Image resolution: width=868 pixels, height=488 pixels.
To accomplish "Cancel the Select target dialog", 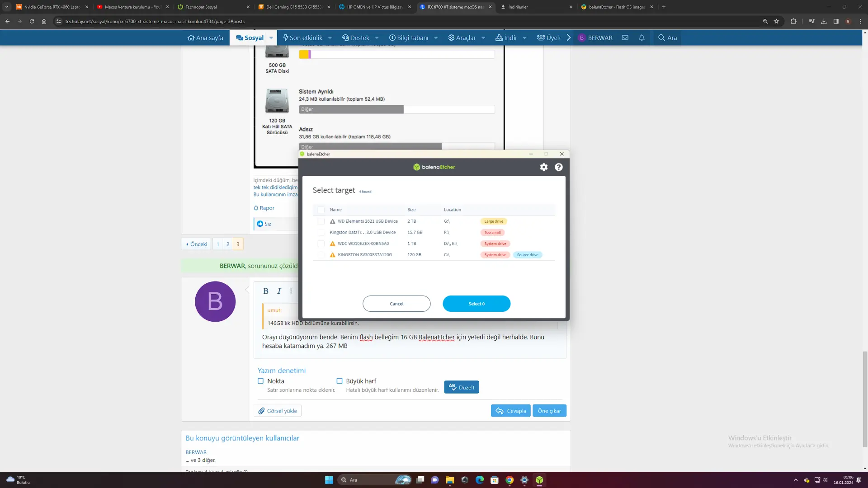I will (x=396, y=304).
